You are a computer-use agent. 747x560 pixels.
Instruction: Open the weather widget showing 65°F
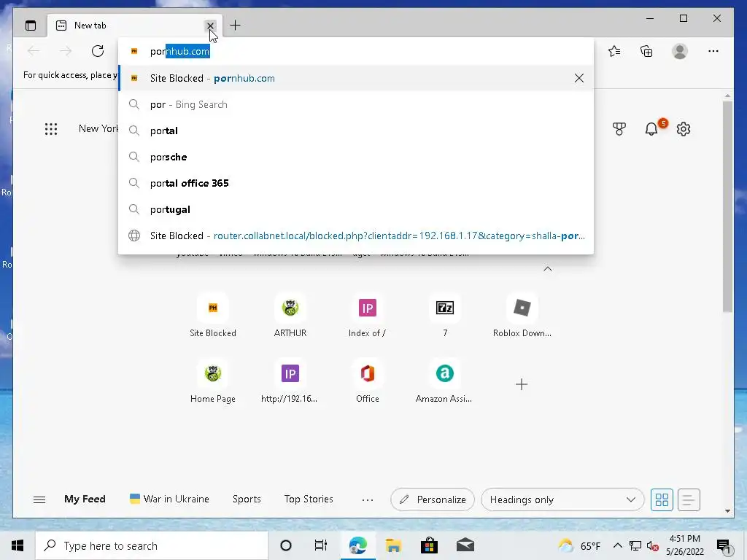tap(579, 545)
